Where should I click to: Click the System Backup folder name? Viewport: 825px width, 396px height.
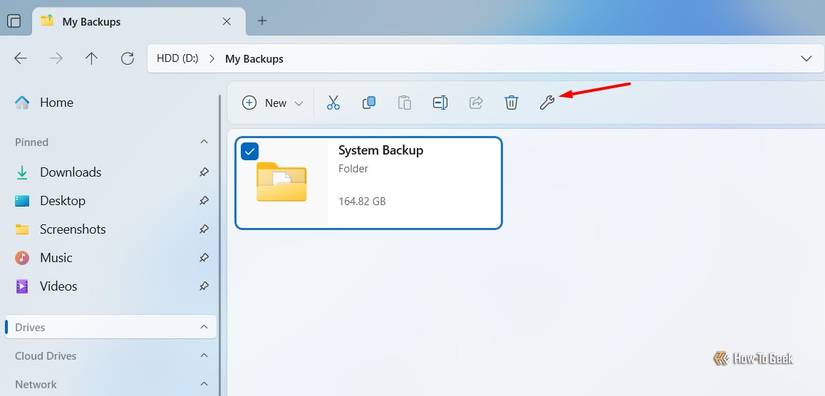pos(380,150)
